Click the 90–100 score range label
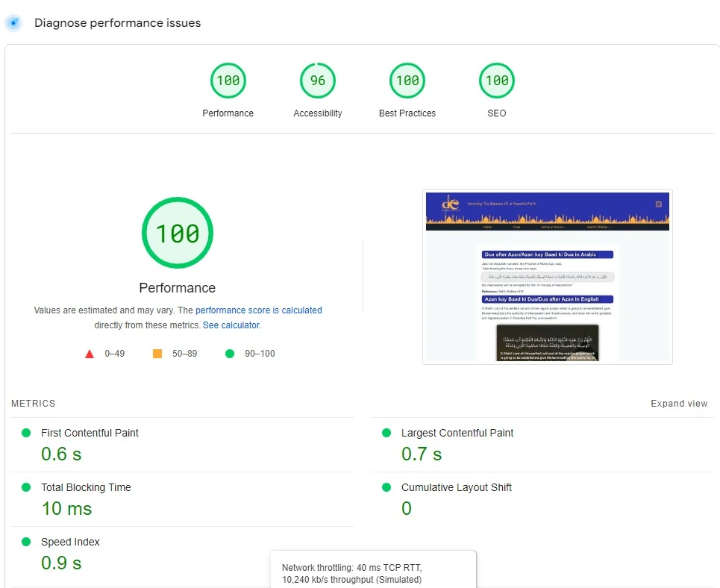This screenshot has width=720, height=588. click(260, 354)
